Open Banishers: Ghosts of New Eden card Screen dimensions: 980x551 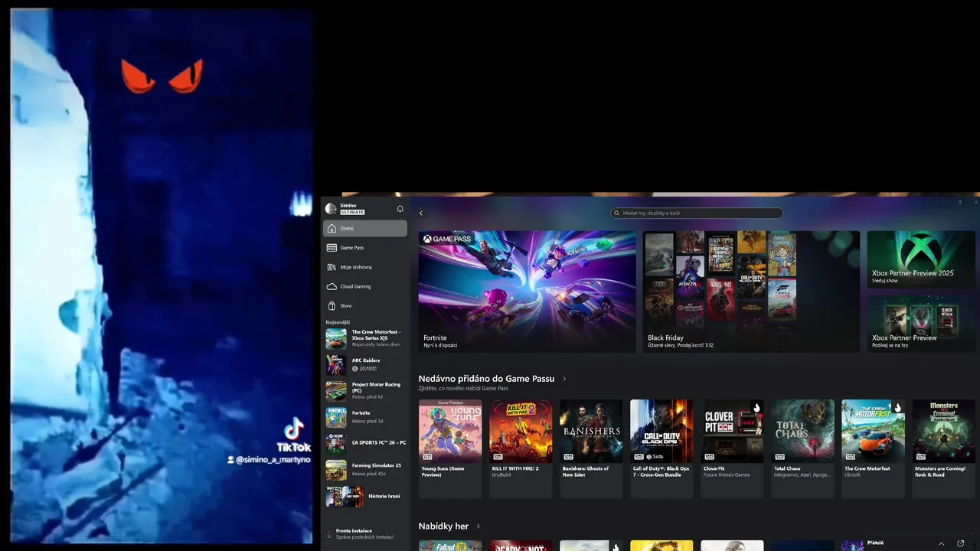(x=591, y=448)
